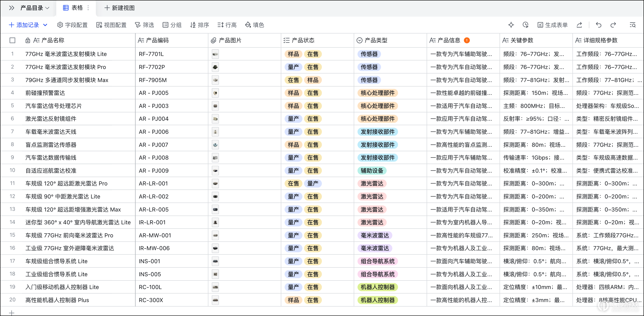Click the AI sparkle icon
Image resolution: width=644 pixels, height=316 pixels.
[x=511, y=25]
